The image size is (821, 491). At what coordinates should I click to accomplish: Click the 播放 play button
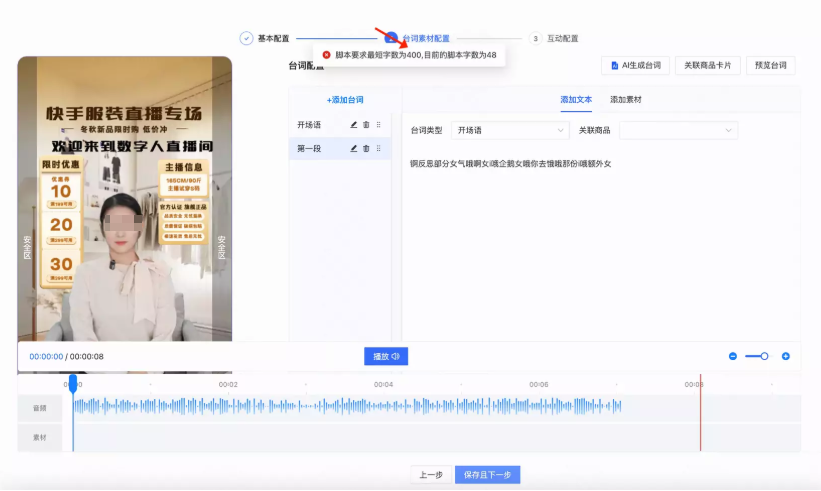pyautogui.click(x=386, y=356)
